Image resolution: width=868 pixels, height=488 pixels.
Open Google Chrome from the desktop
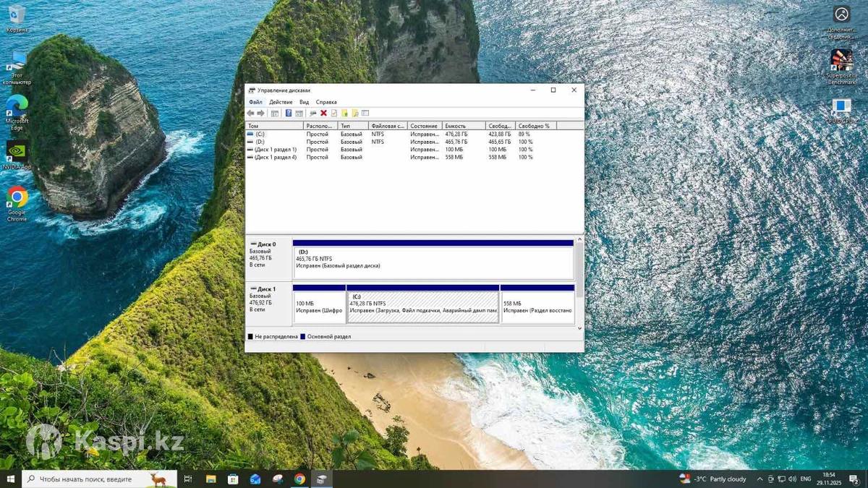click(x=17, y=198)
